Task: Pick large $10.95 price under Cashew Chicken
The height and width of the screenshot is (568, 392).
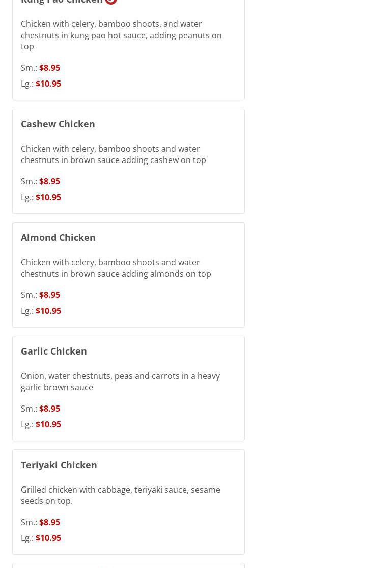Action: click(x=48, y=197)
